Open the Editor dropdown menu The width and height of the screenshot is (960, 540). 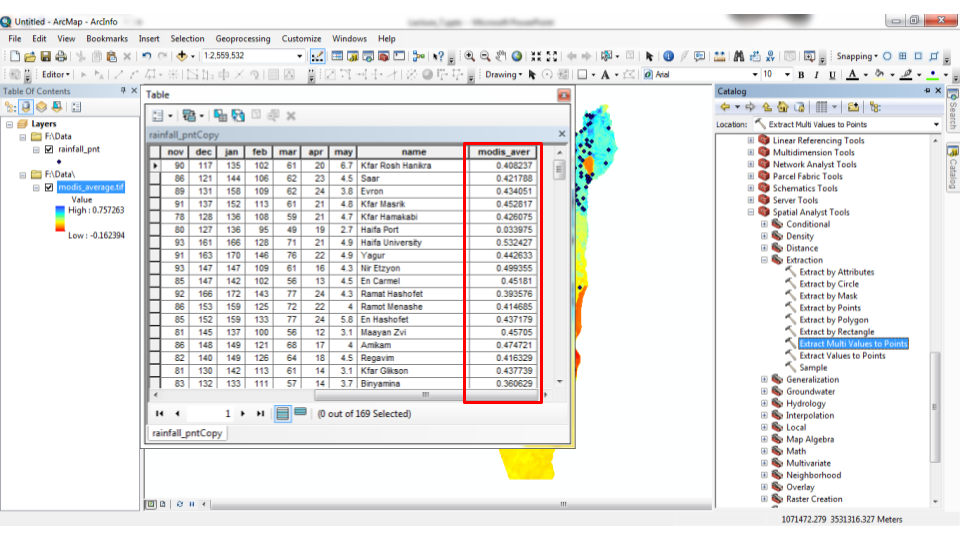pyautogui.click(x=56, y=75)
